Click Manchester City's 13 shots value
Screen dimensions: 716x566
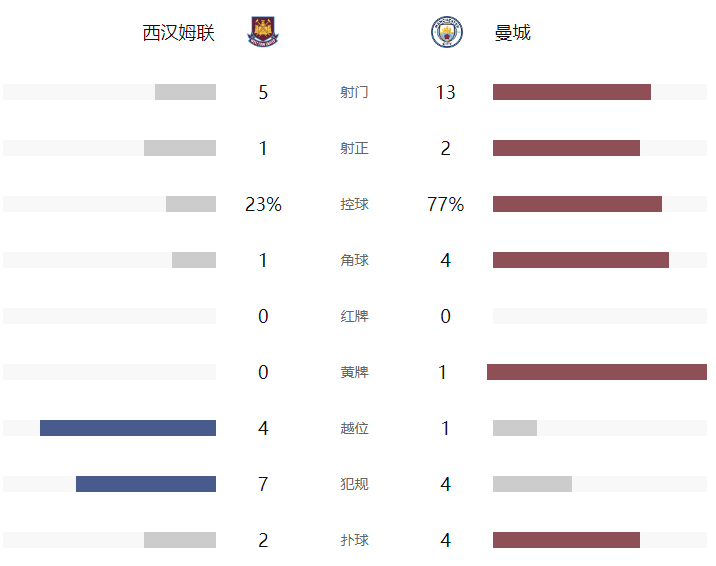[x=446, y=93]
